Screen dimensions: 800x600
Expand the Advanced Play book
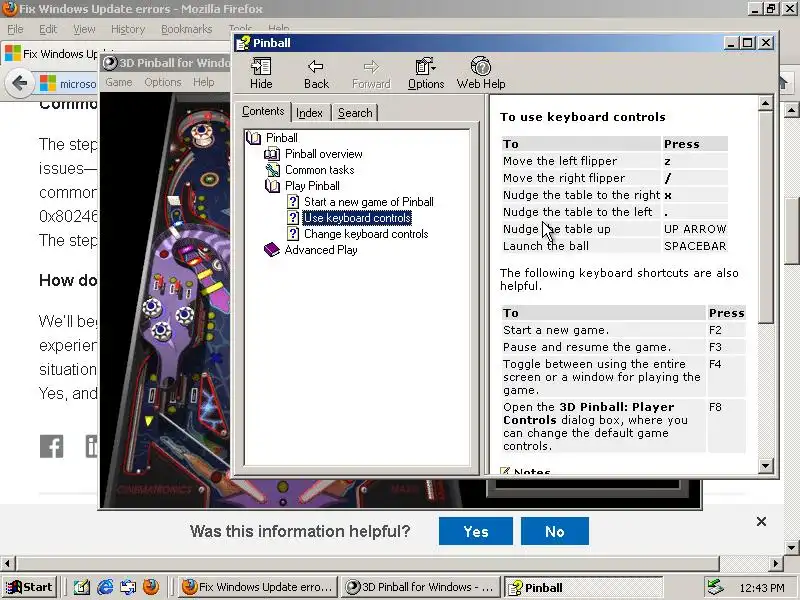click(320, 250)
